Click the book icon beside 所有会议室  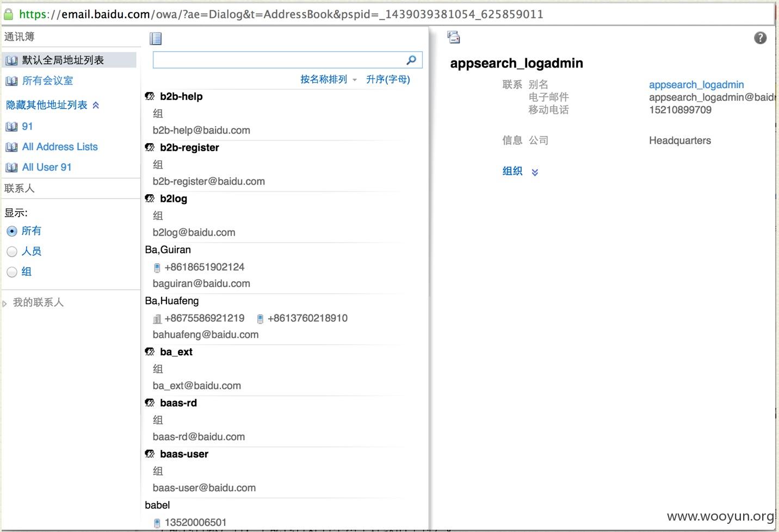[x=11, y=81]
